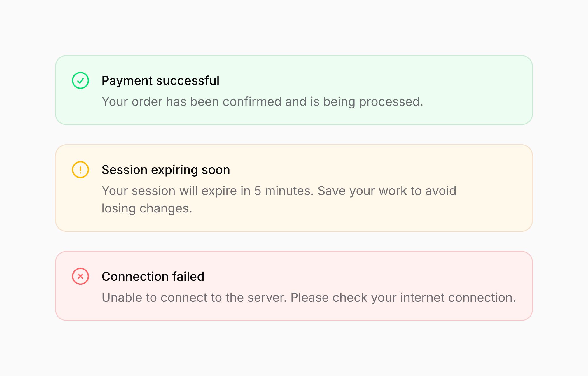
Task: Select the "Payment successful" alert title
Action: [160, 81]
